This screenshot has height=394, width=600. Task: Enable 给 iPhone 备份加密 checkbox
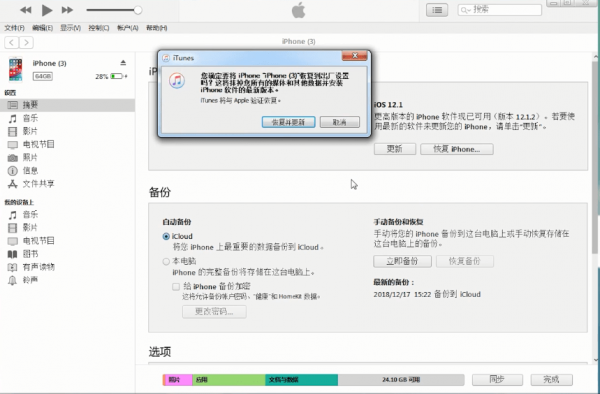(x=176, y=287)
